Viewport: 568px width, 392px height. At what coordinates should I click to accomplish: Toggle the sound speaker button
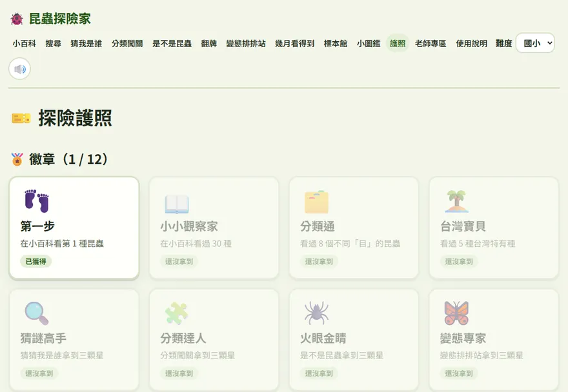[x=19, y=69]
